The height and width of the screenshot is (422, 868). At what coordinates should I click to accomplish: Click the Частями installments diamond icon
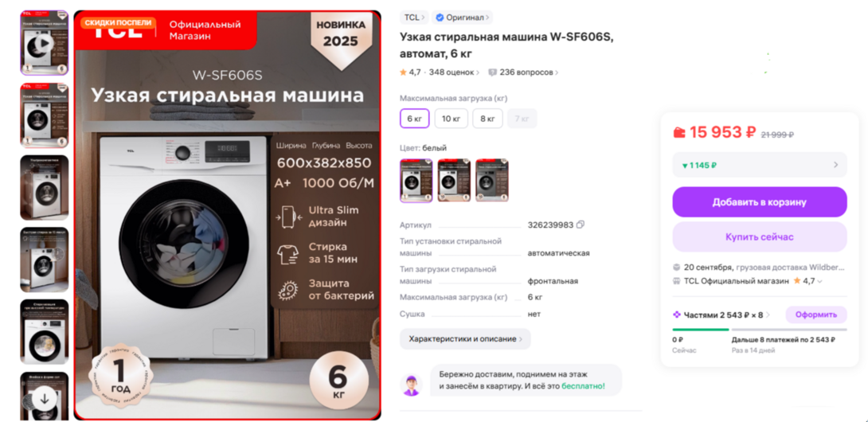pyautogui.click(x=676, y=315)
